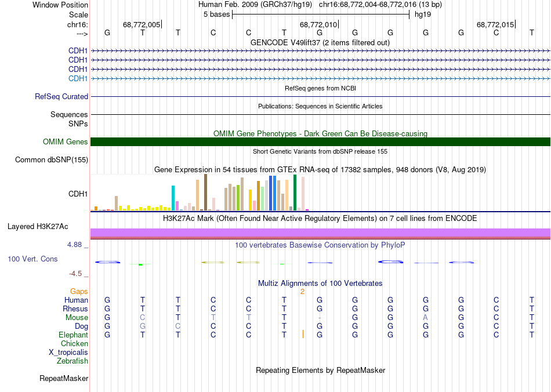This screenshot has width=551, height=392.
Task: Select the Mouse species alignment label
Action: click(77, 317)
